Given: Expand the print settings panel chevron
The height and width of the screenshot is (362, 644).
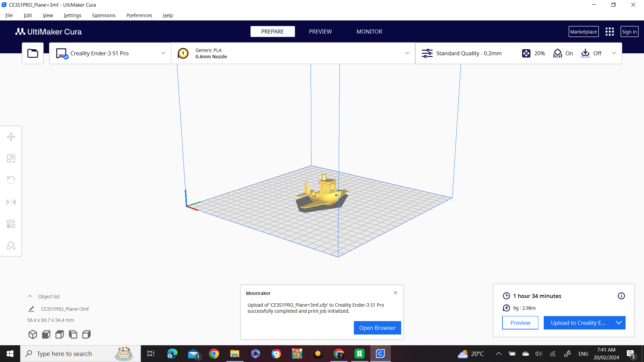Looking at the screenshot, I should (614, 53).
